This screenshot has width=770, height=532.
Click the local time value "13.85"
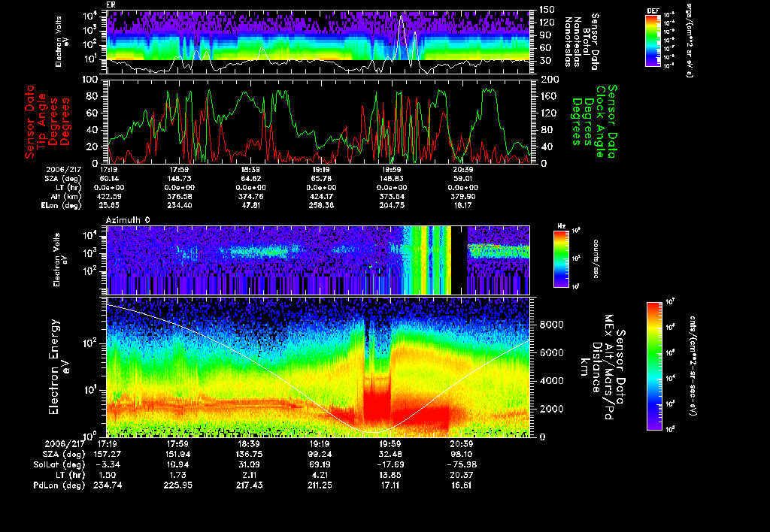coord(390,475)
